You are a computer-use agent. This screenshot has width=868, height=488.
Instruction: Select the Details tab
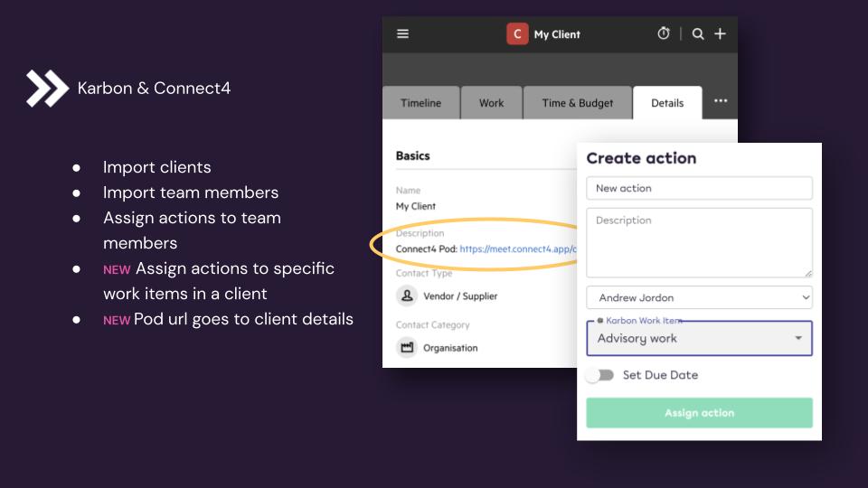667,103
